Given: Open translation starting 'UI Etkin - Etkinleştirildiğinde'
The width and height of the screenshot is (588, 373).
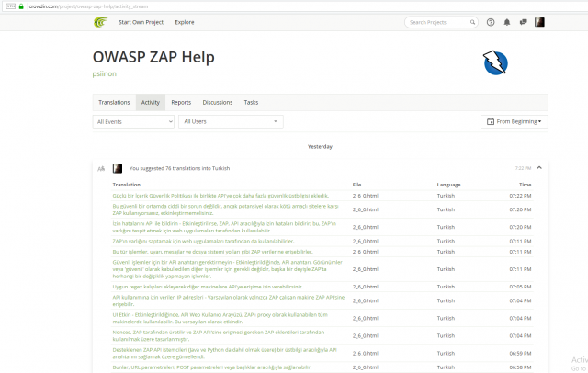Looking at the screenshot, I should (x=220, y=318).
